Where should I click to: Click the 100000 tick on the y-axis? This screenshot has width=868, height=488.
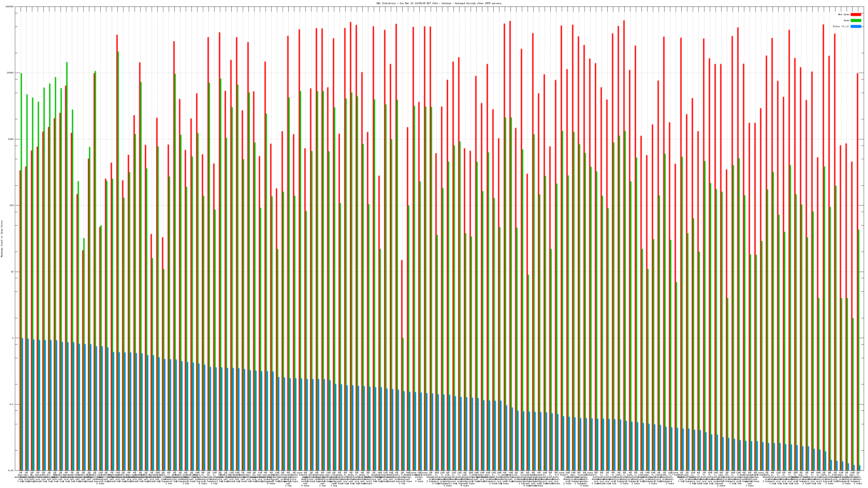click(10, 7)
